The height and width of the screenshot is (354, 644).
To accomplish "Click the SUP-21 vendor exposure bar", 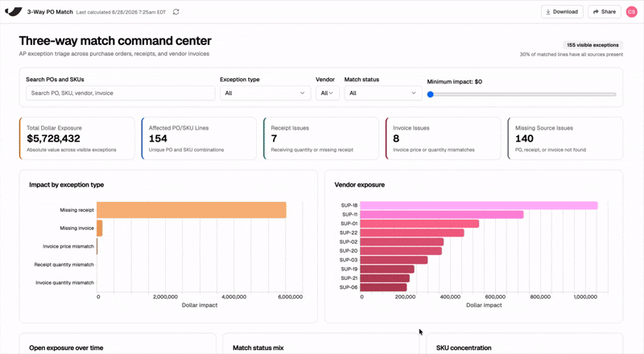I will tap(385, 278).
